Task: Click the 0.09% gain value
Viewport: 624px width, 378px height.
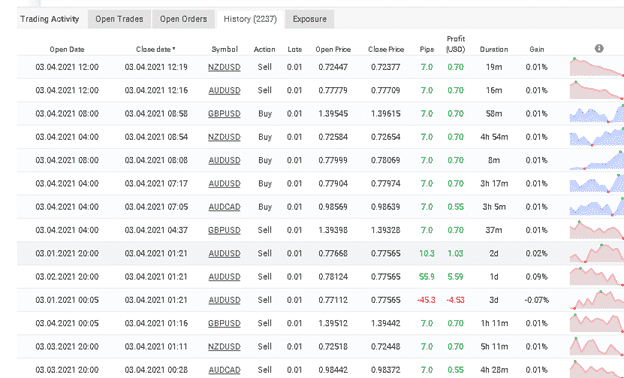Action: coord(536,277)
